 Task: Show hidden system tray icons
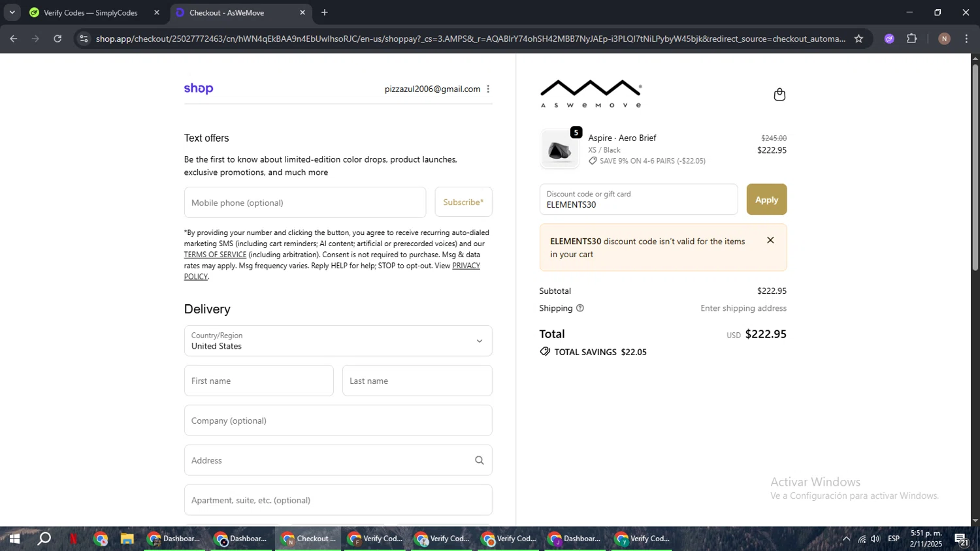point(846,539)
